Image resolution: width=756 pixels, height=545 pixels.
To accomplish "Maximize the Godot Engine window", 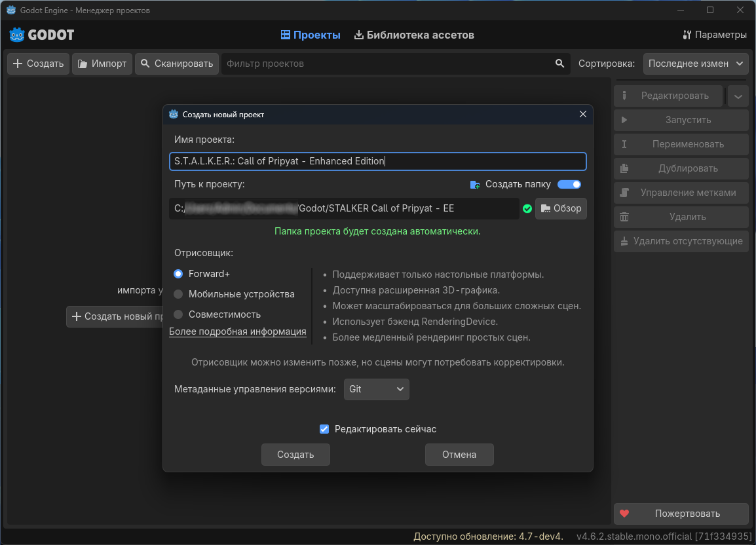I will [x=710, y=10].
